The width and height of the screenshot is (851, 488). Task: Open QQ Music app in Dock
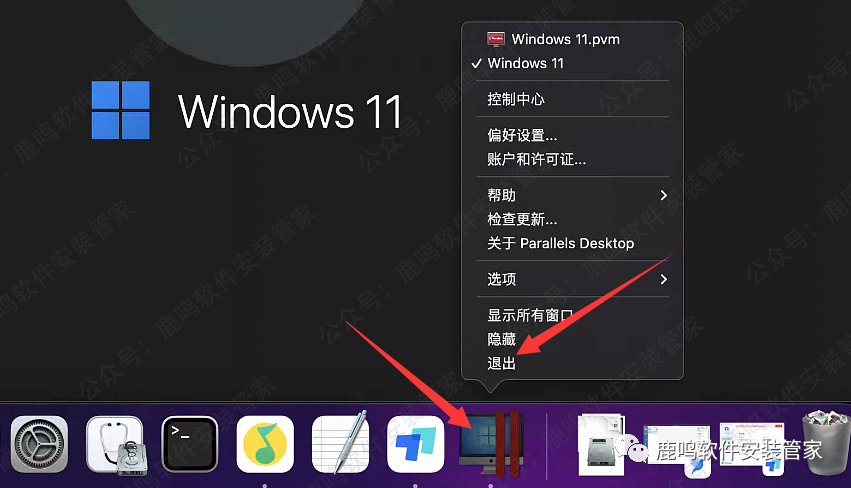(265, 444)
